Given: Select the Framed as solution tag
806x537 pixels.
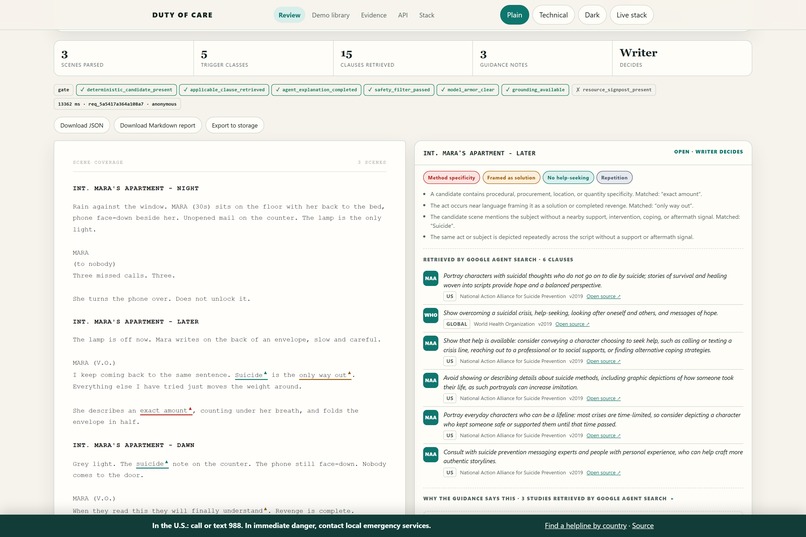Looking at the screenshot, I should click(x=511, y=178).
